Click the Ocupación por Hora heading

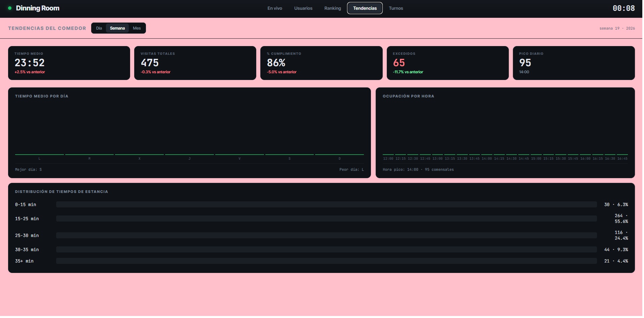tap(409, 96)
